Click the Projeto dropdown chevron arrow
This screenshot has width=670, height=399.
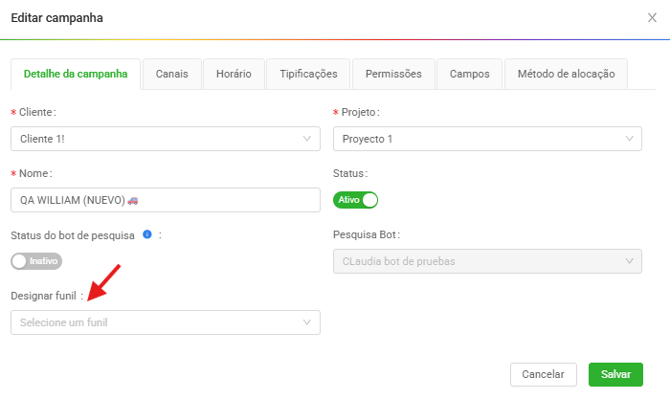pos(629,138)
